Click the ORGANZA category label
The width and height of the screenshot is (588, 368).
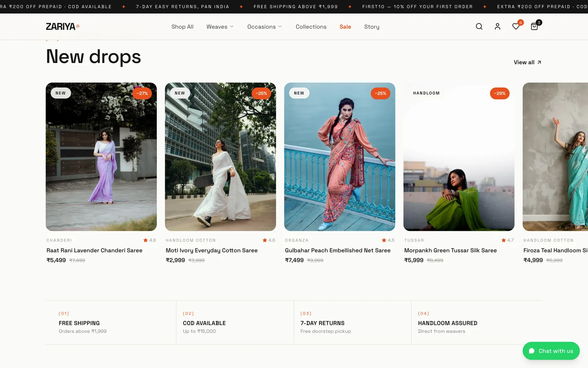point(297,240)
